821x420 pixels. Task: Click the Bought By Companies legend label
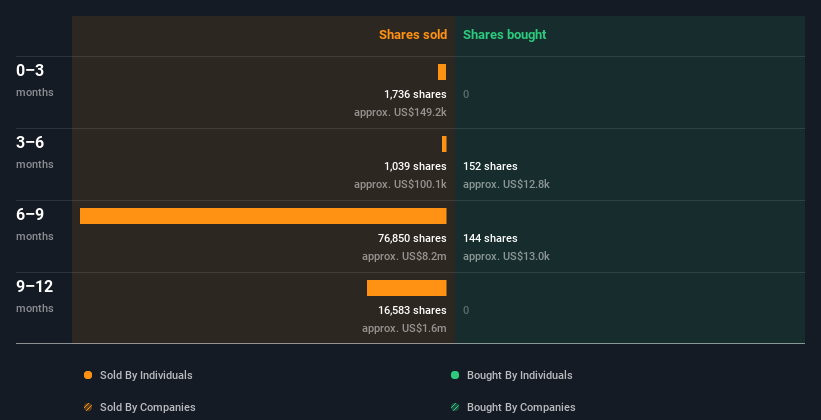[521, 407]
